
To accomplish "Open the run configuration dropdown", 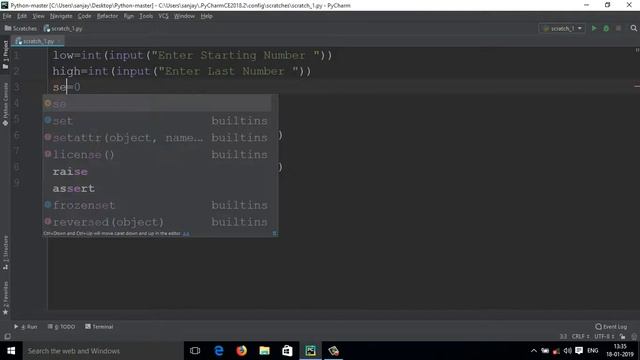I will 562,29.
